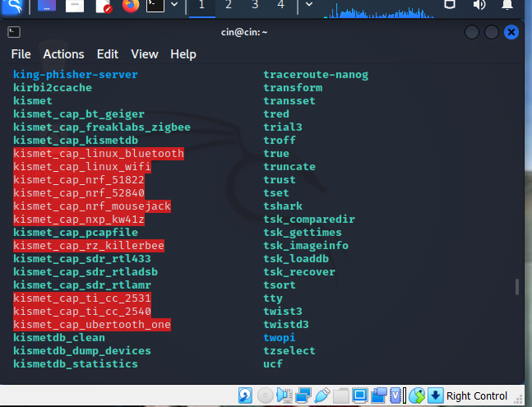The height and width of the screenshot is (407, 532).
Task: Open the Edit menu
Action: pyautogui.click(x=108, y=54)
